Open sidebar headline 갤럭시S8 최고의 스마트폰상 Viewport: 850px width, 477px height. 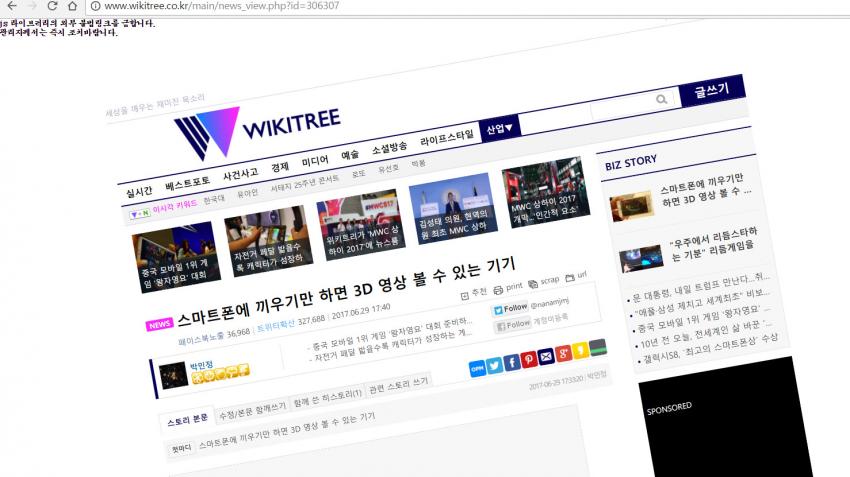pyautogui.click(x=711, y=348)
